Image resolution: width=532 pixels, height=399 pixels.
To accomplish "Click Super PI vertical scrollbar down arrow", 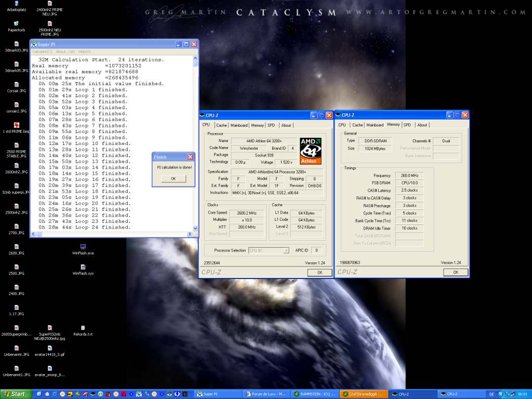I will (195, 229).
